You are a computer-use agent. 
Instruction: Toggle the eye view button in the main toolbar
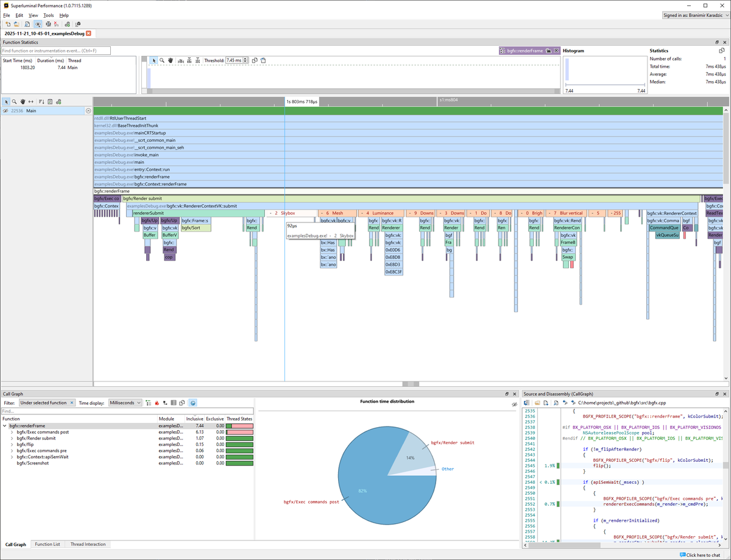[x=38, y=24]
